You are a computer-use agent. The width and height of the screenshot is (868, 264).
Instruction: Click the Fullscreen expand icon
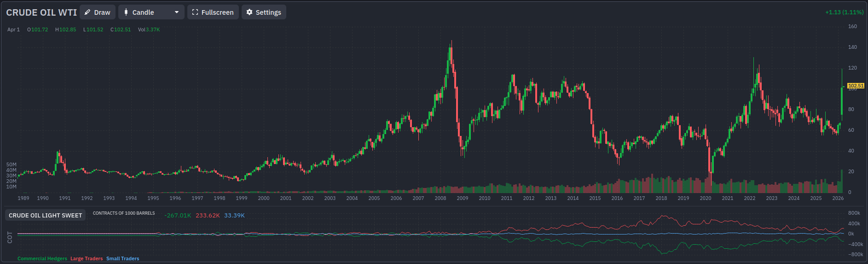coord(195,12)
